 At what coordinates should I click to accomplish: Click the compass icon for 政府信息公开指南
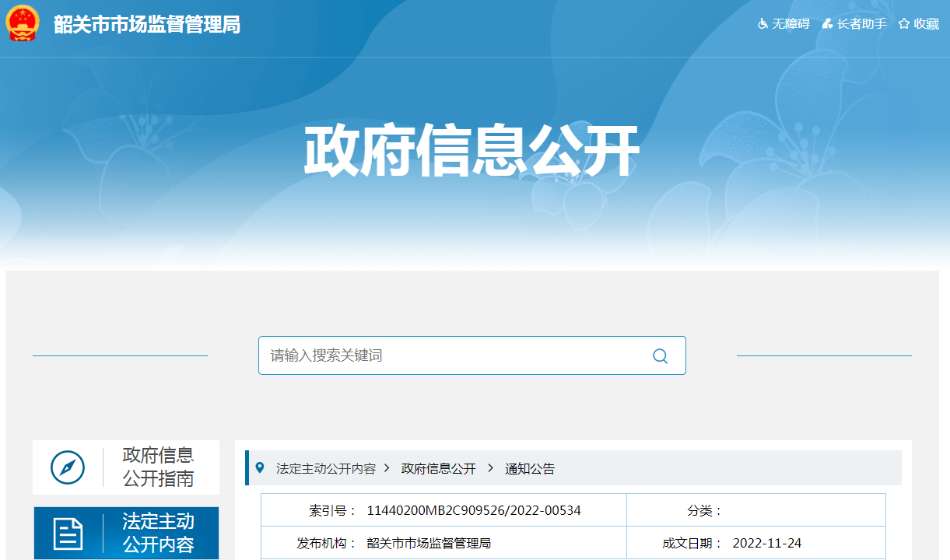pos(68,467)
